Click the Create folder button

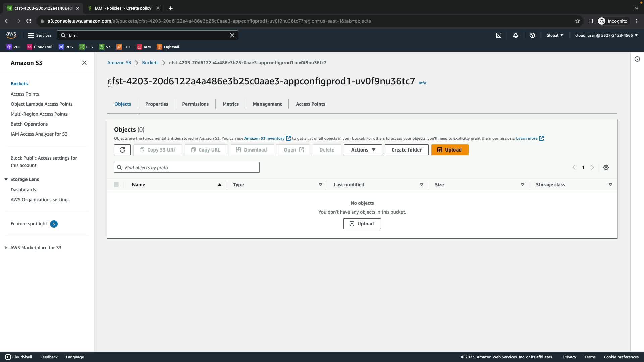pyautogui.click(x=407, y=150)
